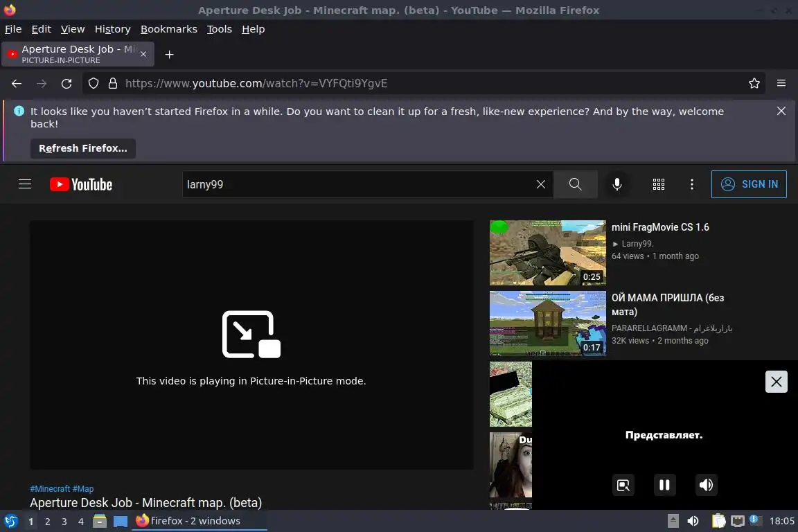Open tracking protection shield icon

click(94, 84)
